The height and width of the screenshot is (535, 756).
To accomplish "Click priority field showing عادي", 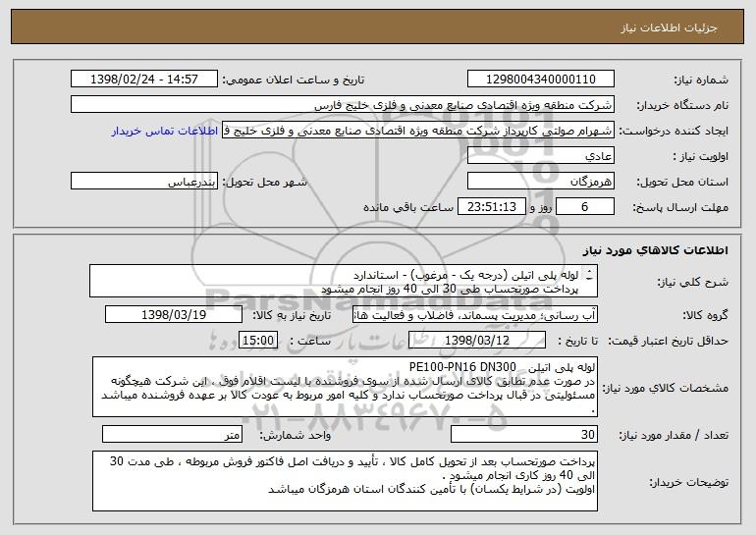I will click(540, 156).
